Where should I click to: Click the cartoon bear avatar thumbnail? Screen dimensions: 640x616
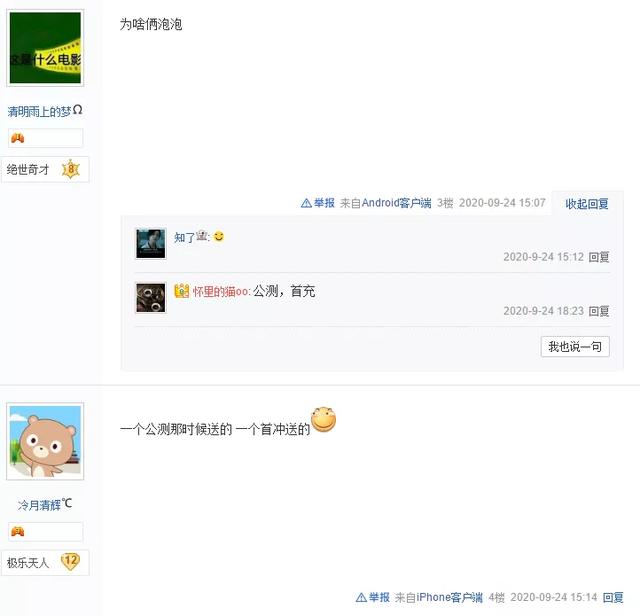coord(45,441)
